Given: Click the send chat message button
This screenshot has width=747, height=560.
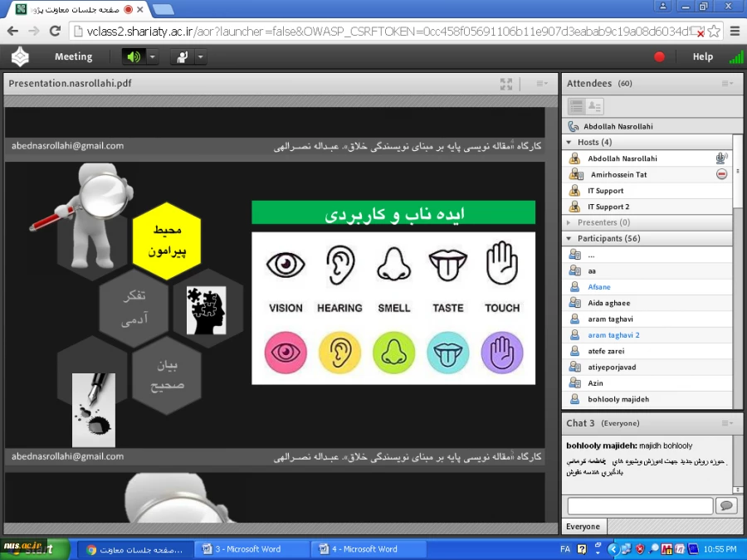Looking at the screenshot, I should point(726,505).
